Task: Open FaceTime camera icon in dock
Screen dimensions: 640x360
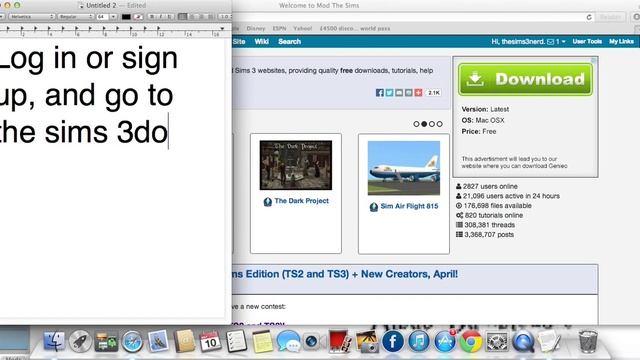Action: [312, 341]
